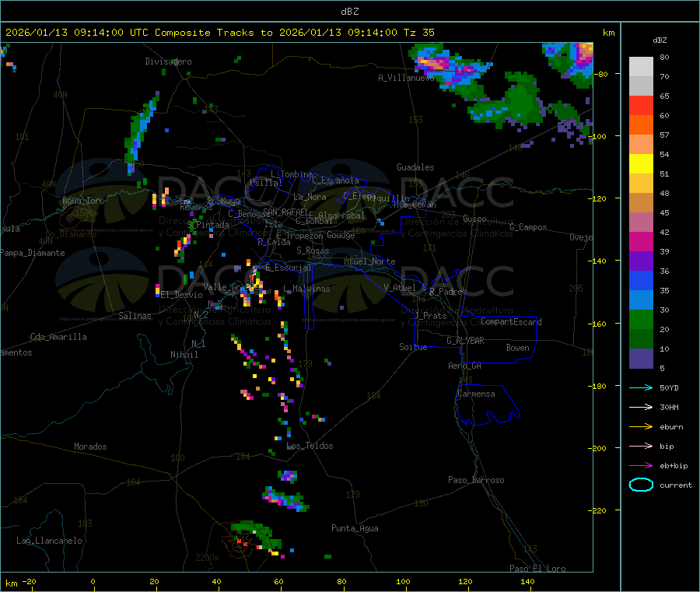
Task: Click the 'Paso_Barroso' map label
Action: pos(476,480)
